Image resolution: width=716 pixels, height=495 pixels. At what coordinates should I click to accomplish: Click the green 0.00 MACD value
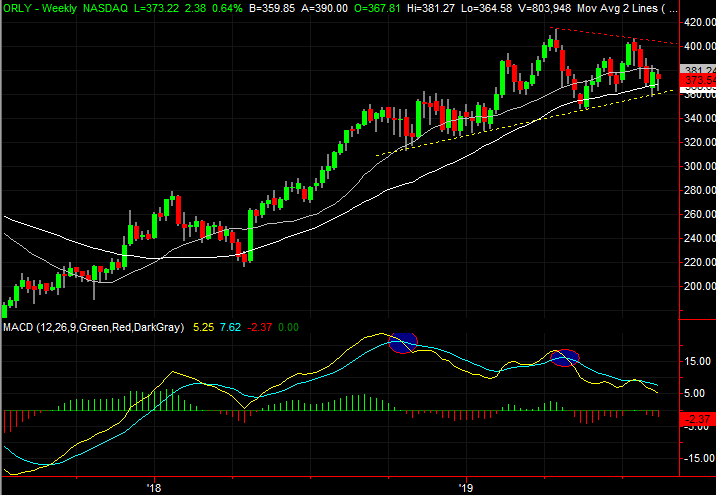(288, 327)
